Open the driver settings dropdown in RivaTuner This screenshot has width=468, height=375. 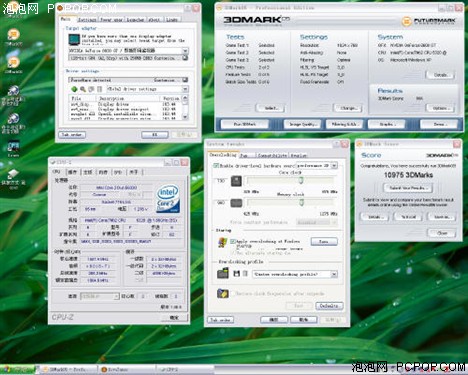click(185, 89)
